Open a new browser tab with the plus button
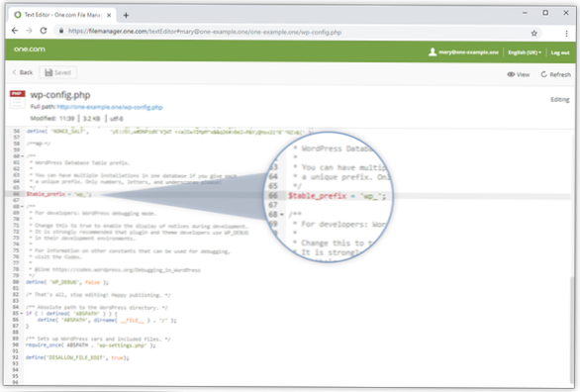Screen dimensions: 580x392 pos(126,15)
